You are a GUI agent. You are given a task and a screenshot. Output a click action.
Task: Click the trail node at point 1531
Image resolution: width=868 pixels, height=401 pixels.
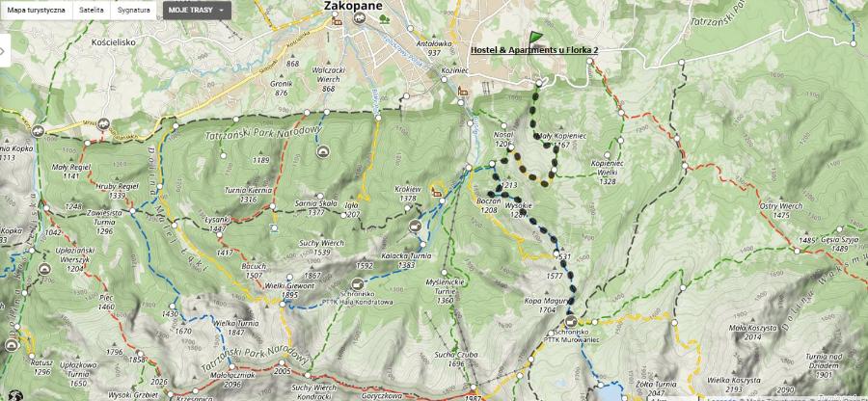pos(556,254)
